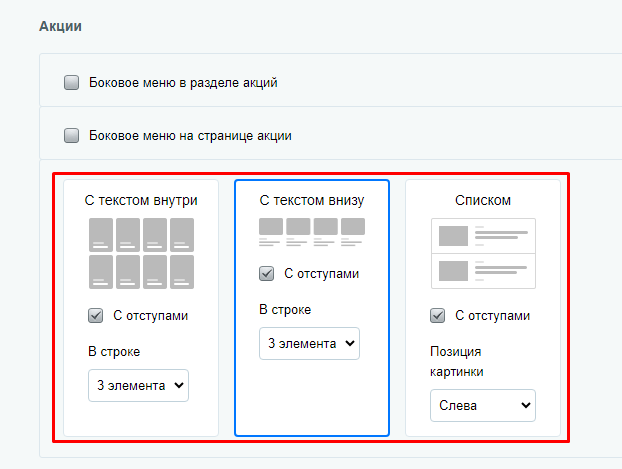Click the 'Боковое меню в разделе акций' label
The height and width of the screenshot is (469, 622).
pos(183,83)
